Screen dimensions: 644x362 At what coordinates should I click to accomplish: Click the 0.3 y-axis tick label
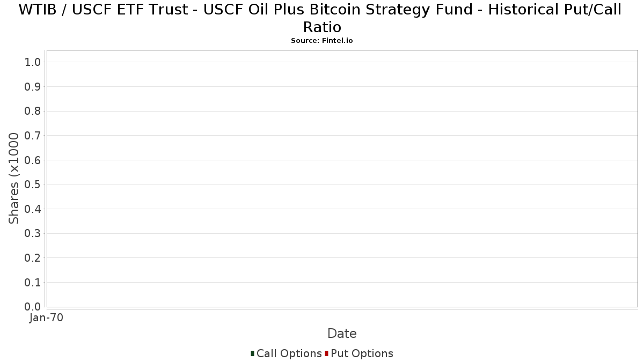tap(33, 233)
